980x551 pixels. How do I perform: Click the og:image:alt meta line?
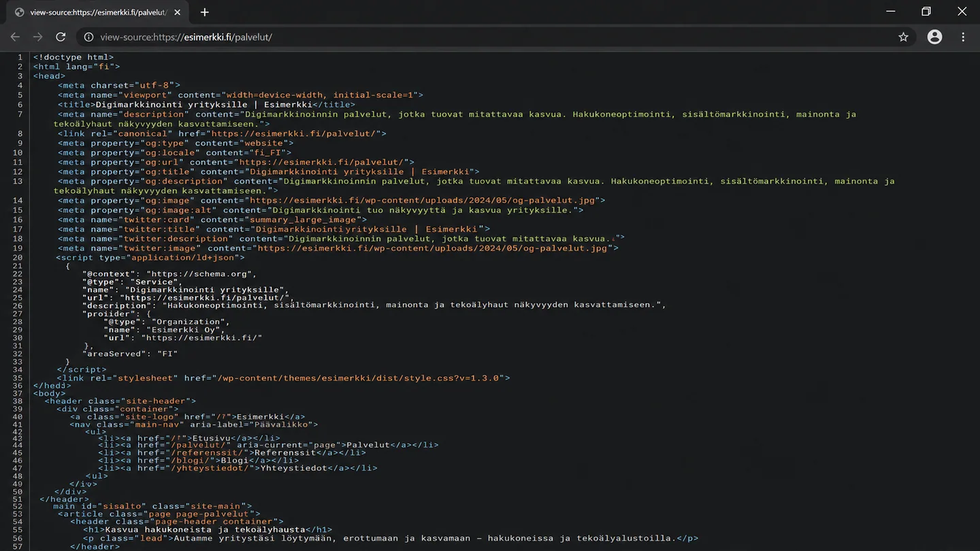click(321, 210)
